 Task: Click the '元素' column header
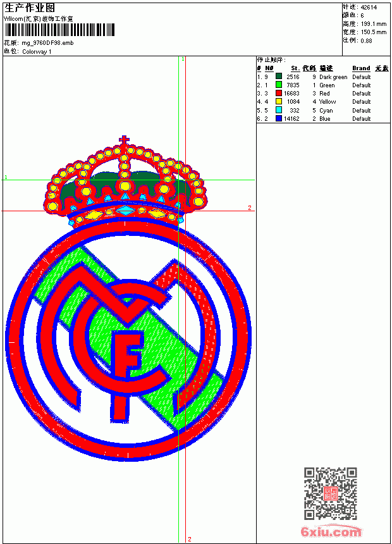[382, 68]
